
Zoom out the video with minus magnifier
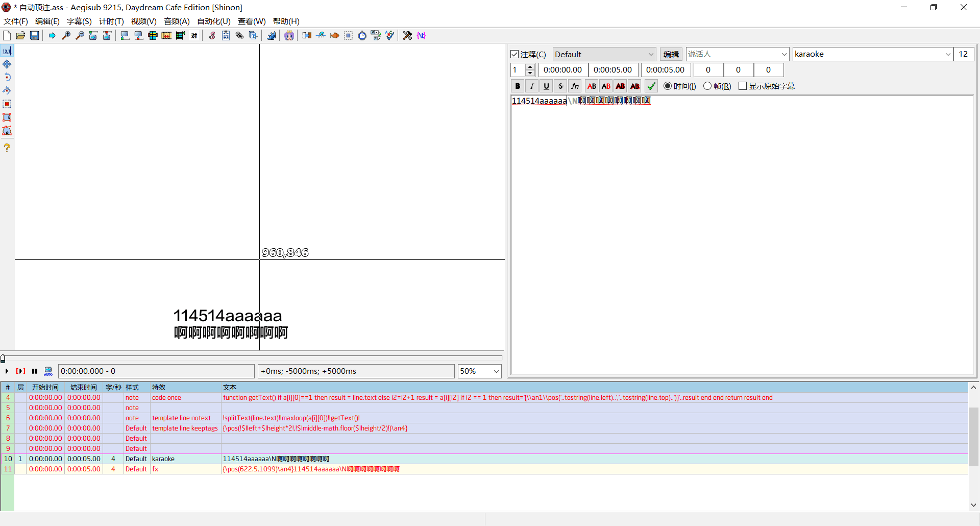[80, 35]
